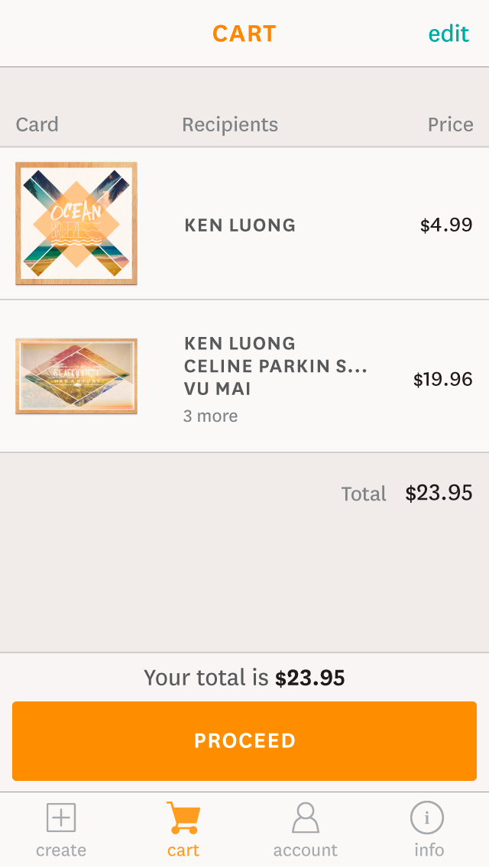Expand the "3 more" recipients list
This screenshot has height=868, width=489.
click(x=210, y=416)
